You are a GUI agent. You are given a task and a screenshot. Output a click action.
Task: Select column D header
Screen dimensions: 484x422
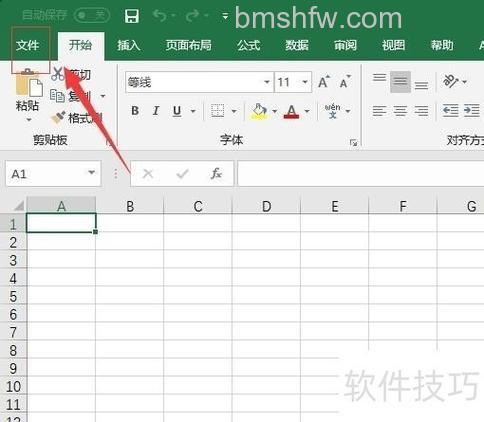266,206
